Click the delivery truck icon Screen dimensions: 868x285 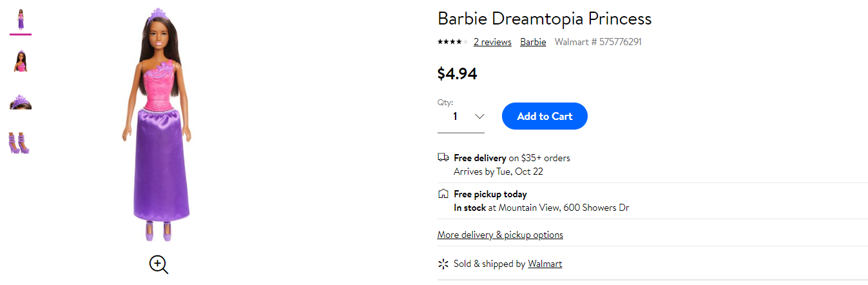point(443,157)
